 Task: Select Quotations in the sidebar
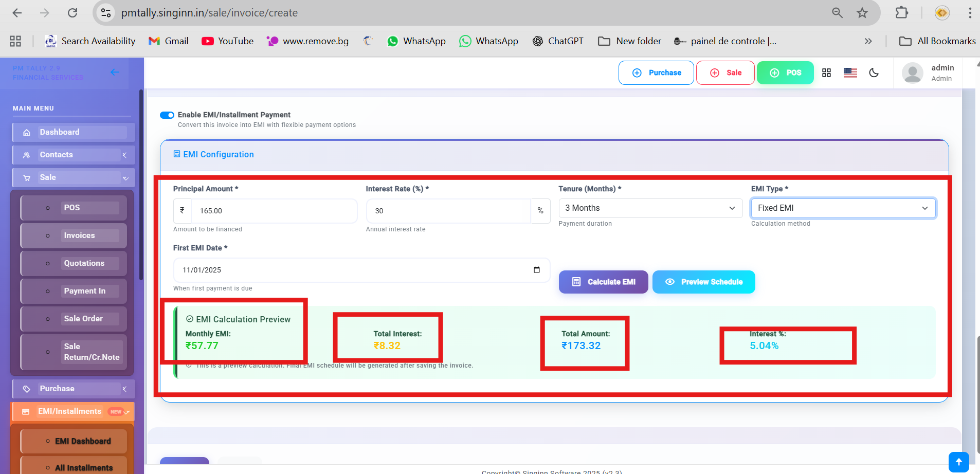click(x=84, y=263)
